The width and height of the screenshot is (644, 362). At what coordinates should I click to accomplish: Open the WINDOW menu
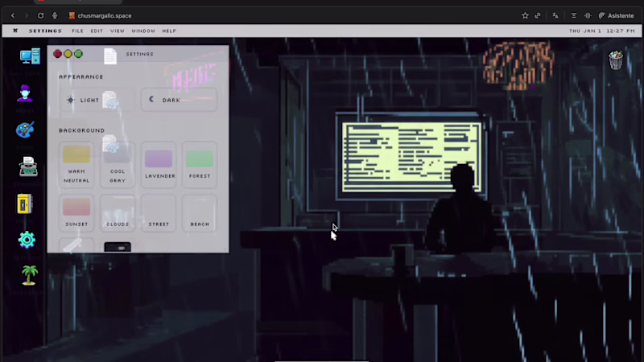click(x=143, y=31)
